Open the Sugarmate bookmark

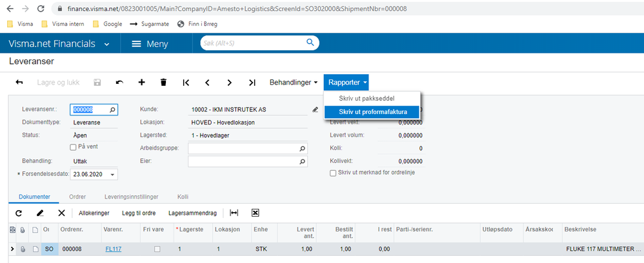(x=149, y=24)
